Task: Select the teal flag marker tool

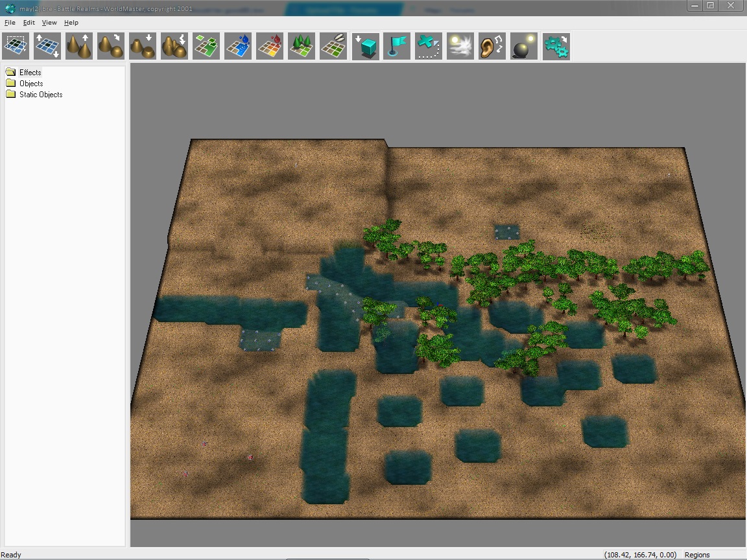Action: [397, 46]
